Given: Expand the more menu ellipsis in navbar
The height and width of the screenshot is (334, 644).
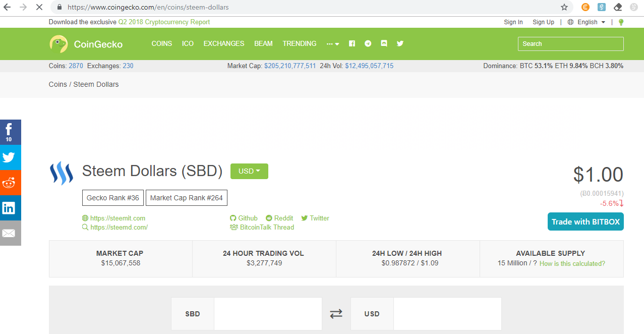Looking at the screenshot, I should click(x=333, y=44).
